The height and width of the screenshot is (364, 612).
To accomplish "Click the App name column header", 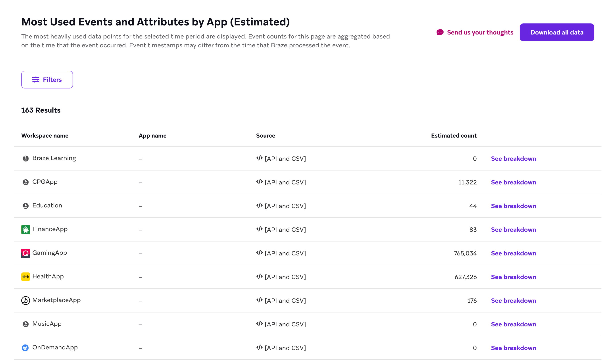I will [152, 135].
